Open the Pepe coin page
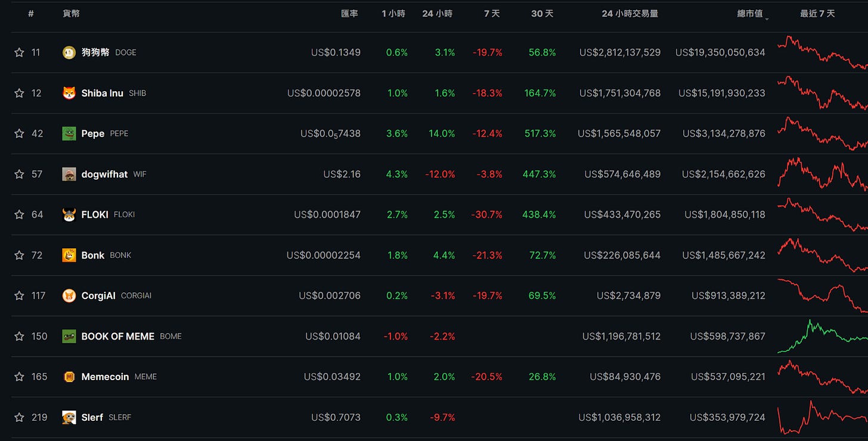This screenshot has height=441, width=868. click(93, 134)
